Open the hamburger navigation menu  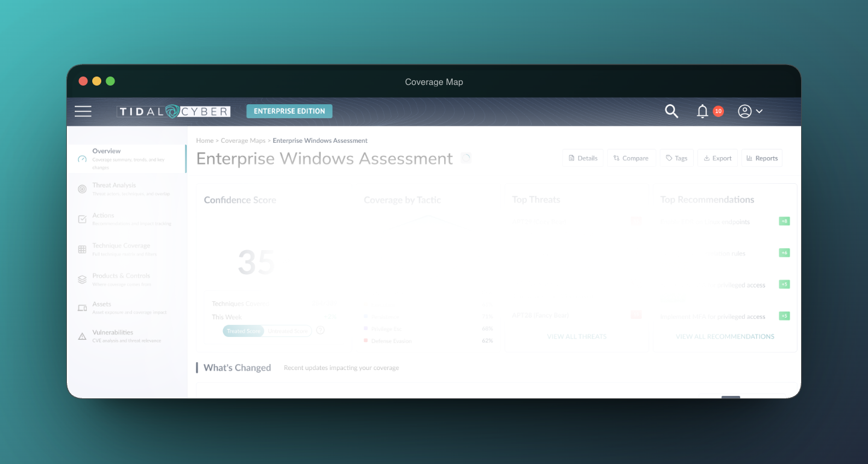click(83, 111)
